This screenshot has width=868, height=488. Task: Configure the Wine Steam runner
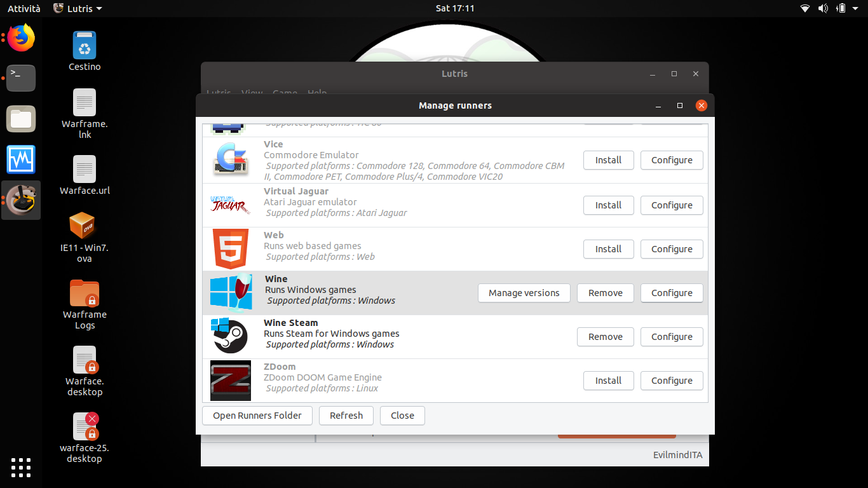(672, 337)
